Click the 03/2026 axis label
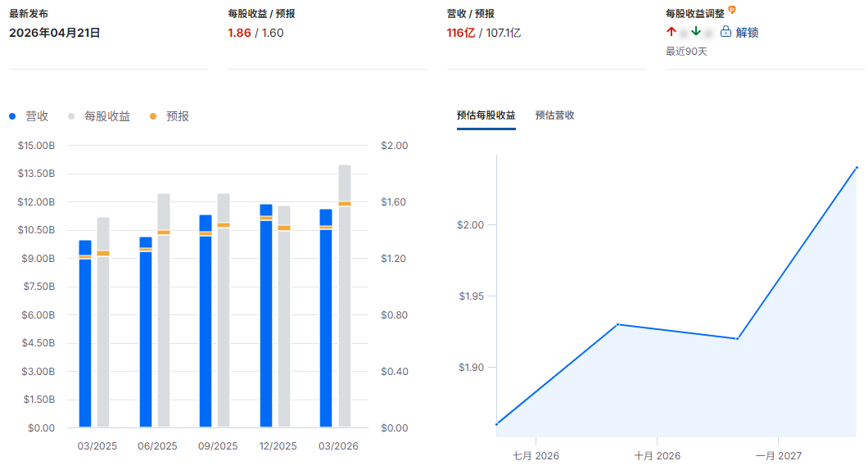The image size is (868, 470). [x=338, y=446]
